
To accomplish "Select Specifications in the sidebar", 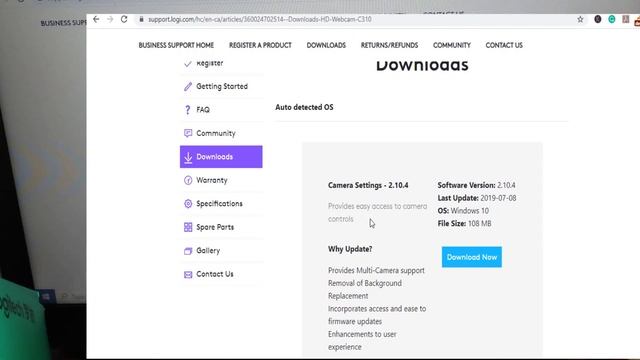I will click(x=221, y=204).
